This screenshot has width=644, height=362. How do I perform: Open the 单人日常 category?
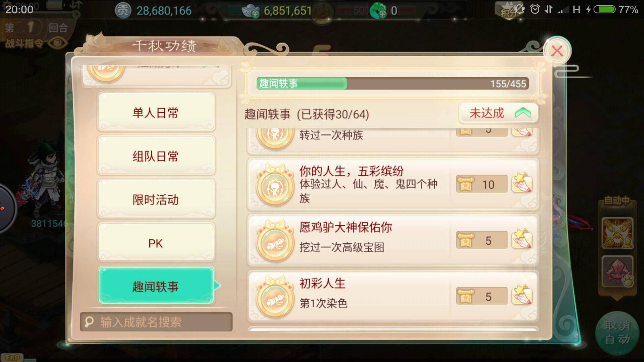tap(156, 112)
